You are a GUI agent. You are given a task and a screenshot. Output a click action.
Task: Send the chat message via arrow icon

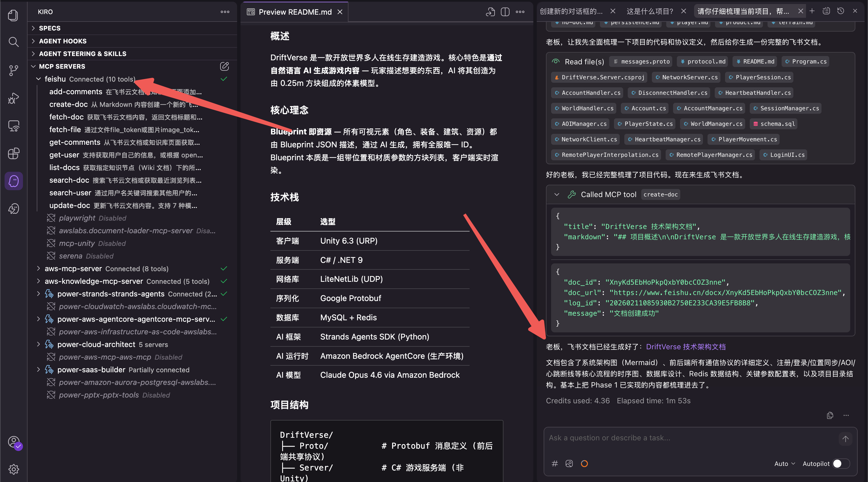(845, 439)
